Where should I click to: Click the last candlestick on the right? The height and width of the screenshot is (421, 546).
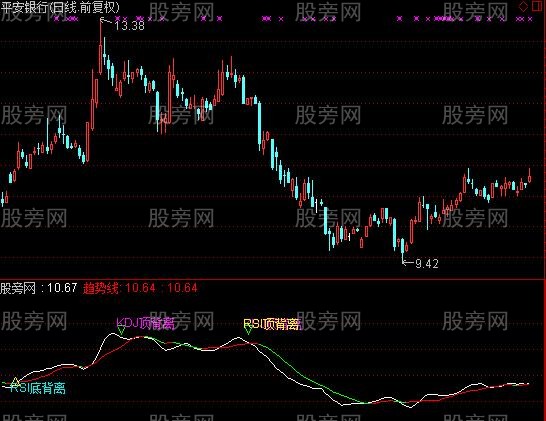pyautogui.click(x=530, y=176)
